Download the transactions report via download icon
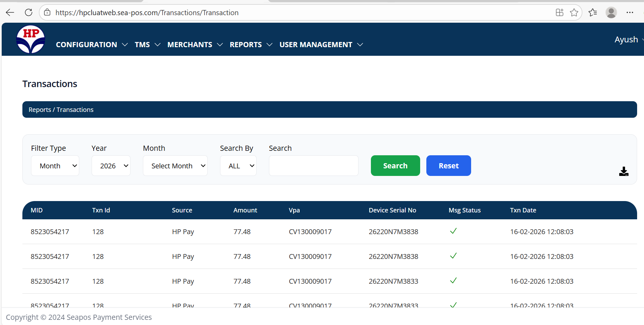 [623, 171]
